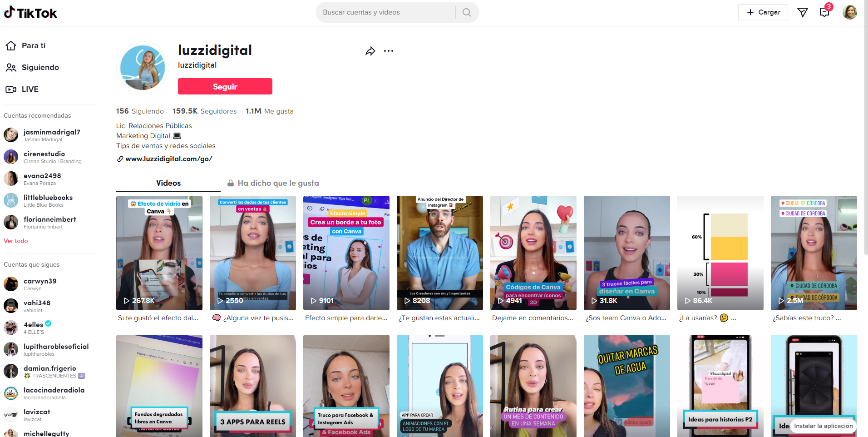Open Crea un borde a tu foto video

click(x=346, y=253)
